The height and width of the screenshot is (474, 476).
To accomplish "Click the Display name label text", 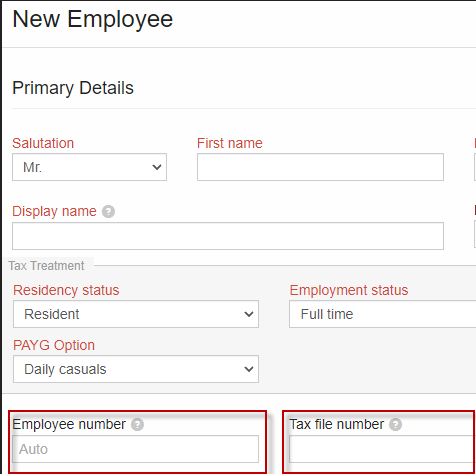I will click(x=54, y=211).
